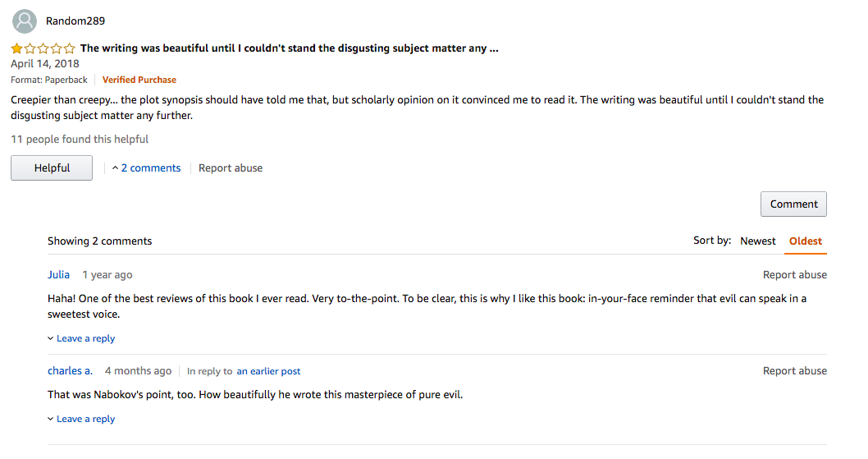Viewport: 868px width, 459px height.
Task: Open charles a. profile link
Action: pyautogui.click(x=70, y=371)
